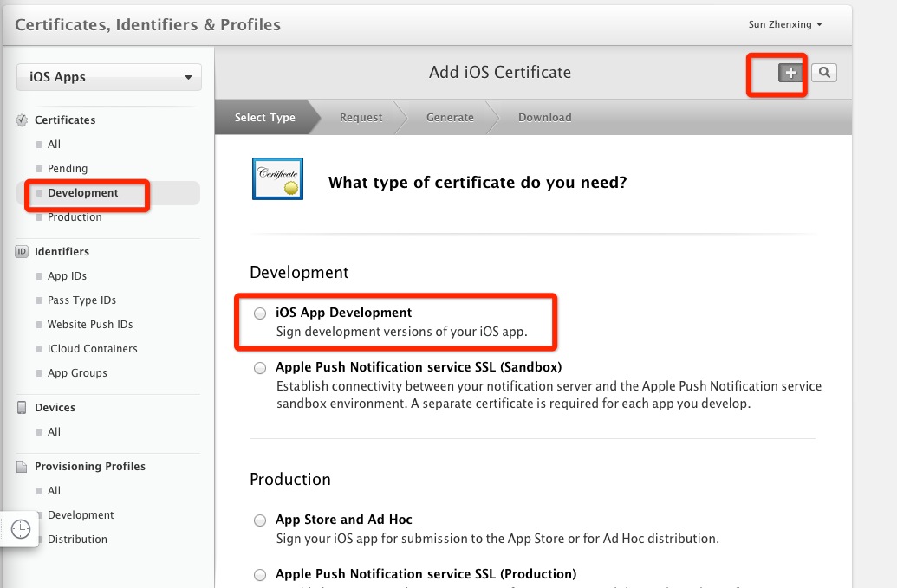The width and height of the screenshot is (897, 588).
Task: Select iOS App Development radio button
Action: pyautogui.click(x=260, y=313)
